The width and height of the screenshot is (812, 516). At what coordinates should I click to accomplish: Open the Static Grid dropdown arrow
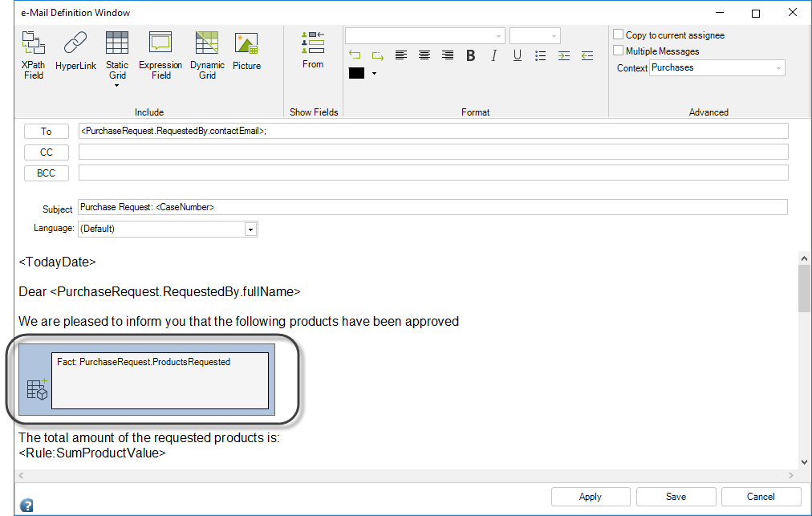(x=116, y=86)
